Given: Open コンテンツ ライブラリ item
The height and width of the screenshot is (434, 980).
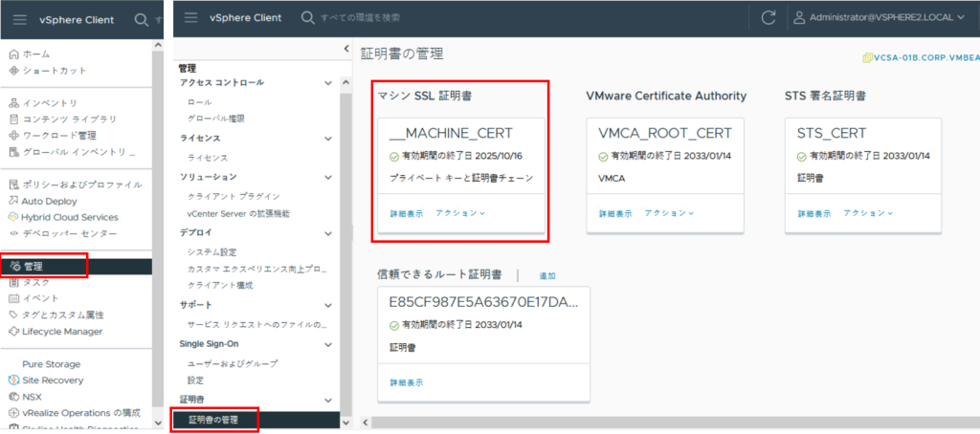Looking at the screenshot, I should tap(62, 119).
